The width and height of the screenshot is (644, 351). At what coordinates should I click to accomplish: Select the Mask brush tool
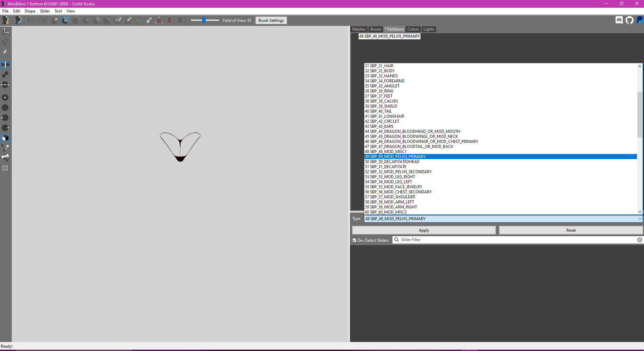coord(66,20)
